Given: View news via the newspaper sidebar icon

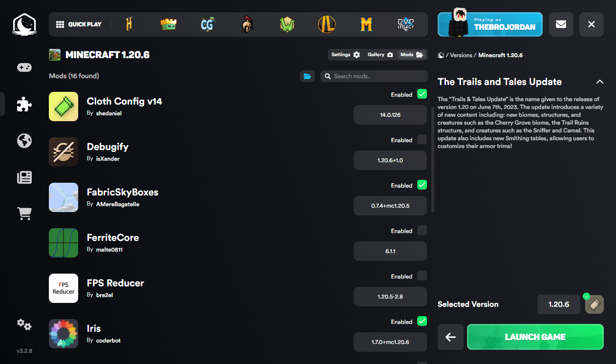Looking at the screenshot, I should 24,177.
